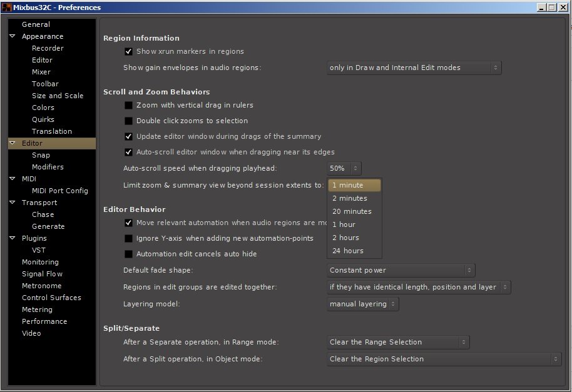Open Show gain envelopes in audio regions dropdown
This screenshot has width=572, height=392.
(x=414, y=68)
